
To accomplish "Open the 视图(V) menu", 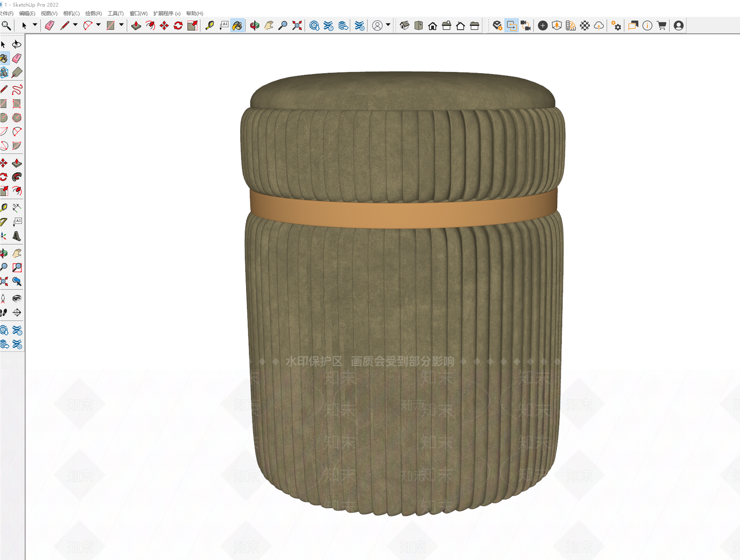I will point(49,13).
